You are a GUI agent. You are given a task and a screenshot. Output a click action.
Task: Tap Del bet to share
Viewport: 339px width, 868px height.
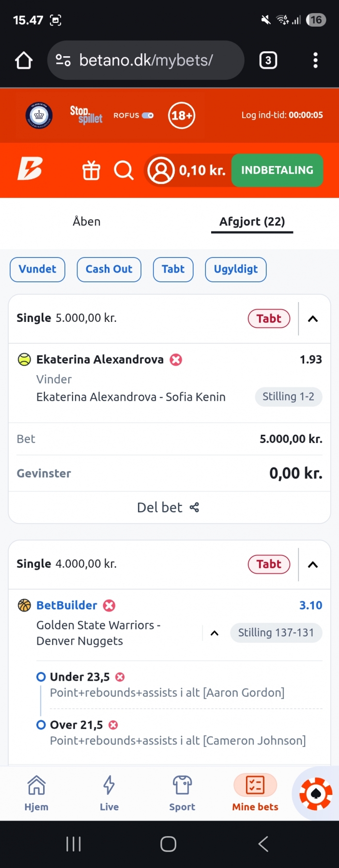click(169, 507)
